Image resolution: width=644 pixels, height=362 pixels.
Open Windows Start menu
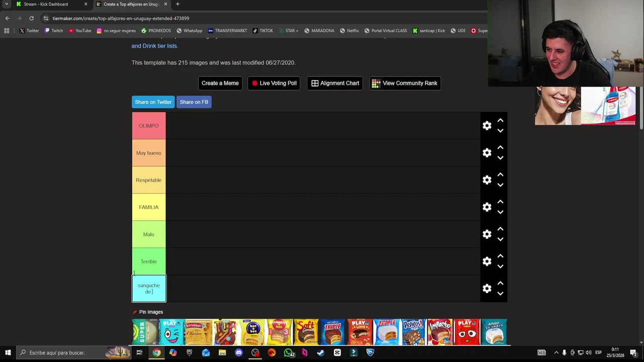(x=8, y=352)
